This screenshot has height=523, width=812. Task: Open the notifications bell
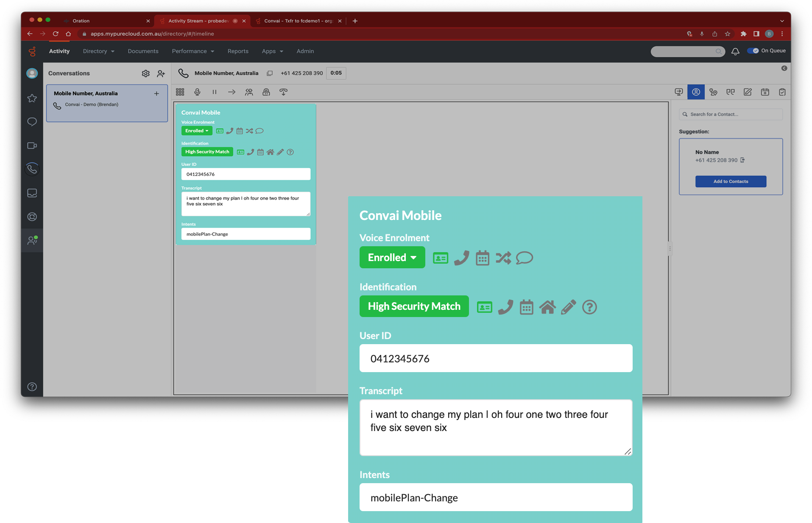(x=735, y=51)
